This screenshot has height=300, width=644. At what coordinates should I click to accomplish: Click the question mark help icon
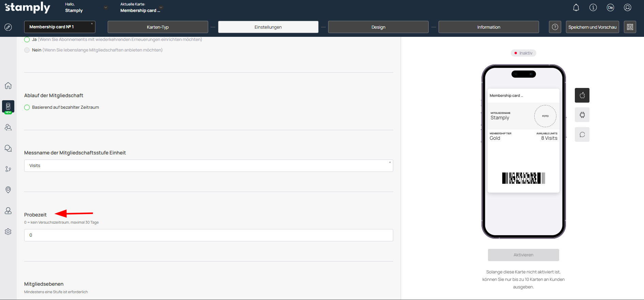(555, 27)
